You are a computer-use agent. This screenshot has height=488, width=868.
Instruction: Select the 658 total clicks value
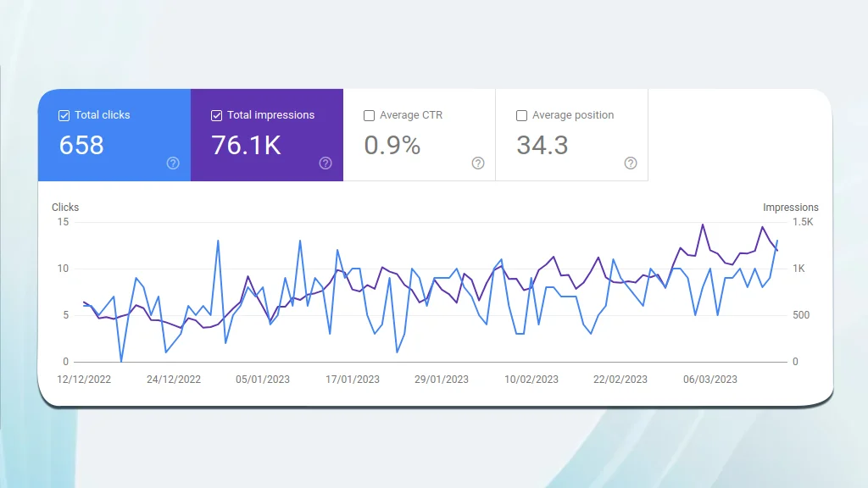[x=81, y=146]
